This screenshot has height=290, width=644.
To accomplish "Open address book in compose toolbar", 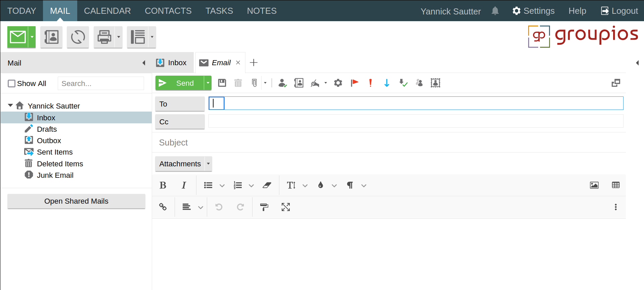I will click(x=298, y=83).
